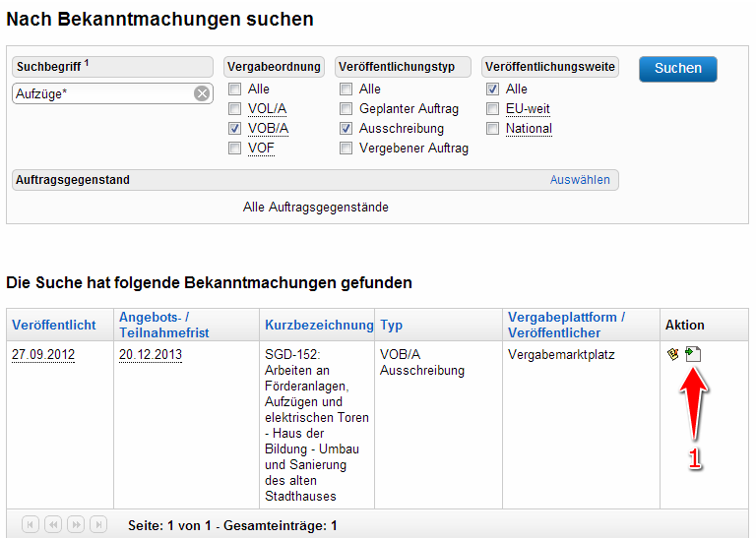The width and height of the screenshot is (756, 538).
Task: Toggle the EU-weit checkbox
Action: point(492,109)
